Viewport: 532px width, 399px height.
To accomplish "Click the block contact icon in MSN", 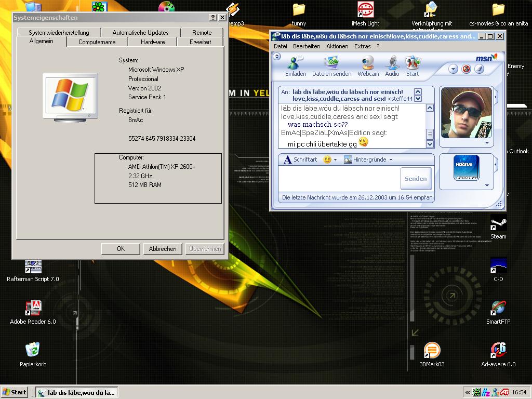I will coord(466,69).
